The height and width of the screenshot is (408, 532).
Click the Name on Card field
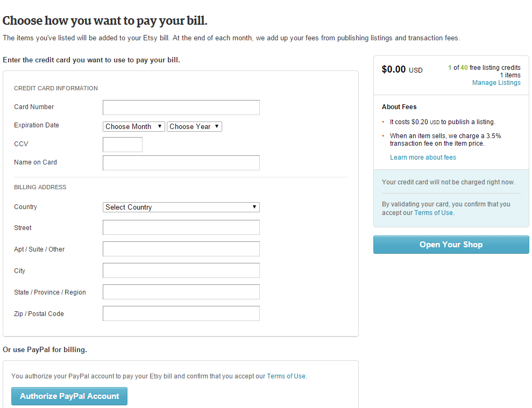pyautogui.click(x=181, y=163)
